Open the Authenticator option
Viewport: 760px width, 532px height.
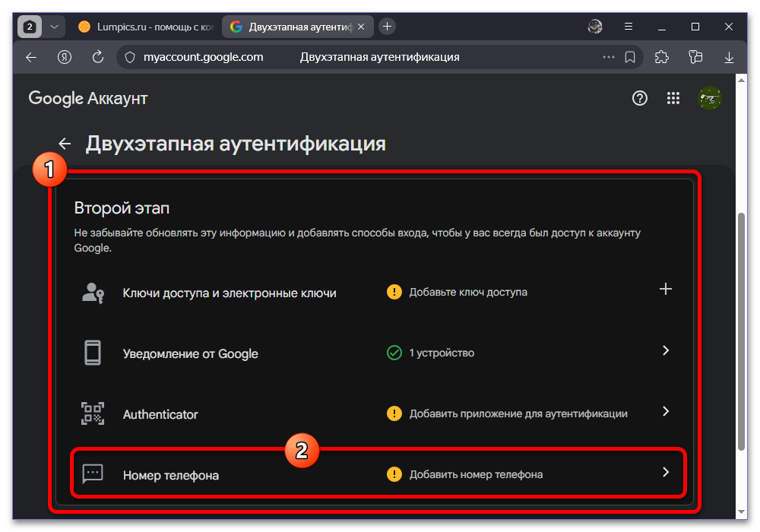160,414
